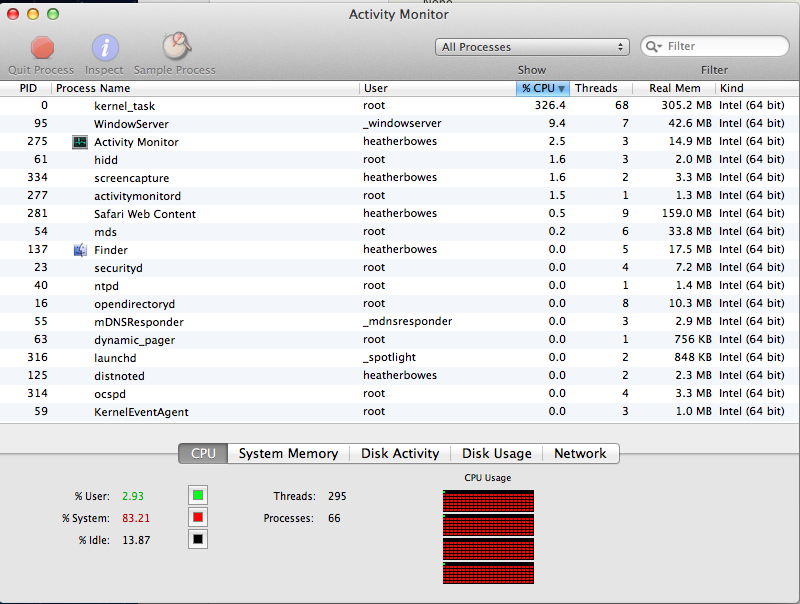Click the Quit Process stop-sign icon
Image resolution: width=800 pixels, height=604 pixels.
pos(42,47)
